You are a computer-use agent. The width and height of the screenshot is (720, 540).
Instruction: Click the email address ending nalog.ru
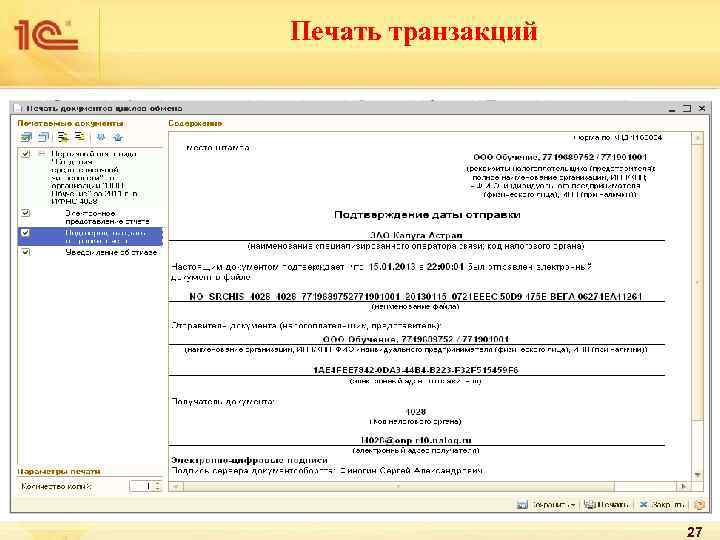click(416, 440)
